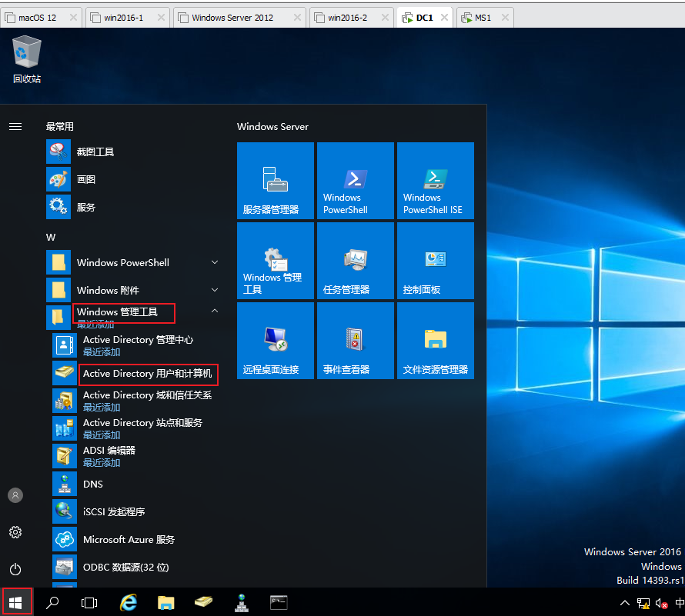Click the 最常用 section heading
The image size is (685, 616).
tap(60, 127)
